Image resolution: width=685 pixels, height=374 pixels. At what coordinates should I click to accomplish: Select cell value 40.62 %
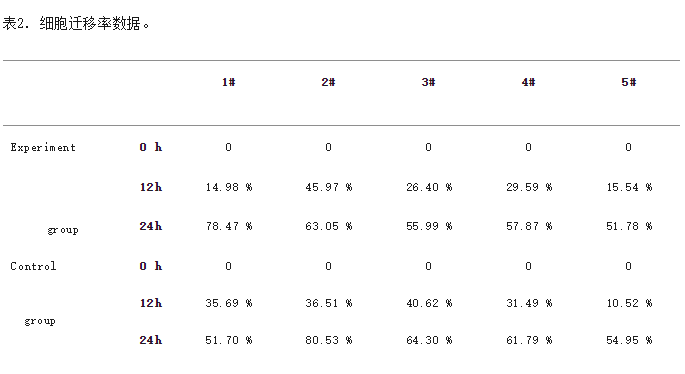tap(429, 303)
